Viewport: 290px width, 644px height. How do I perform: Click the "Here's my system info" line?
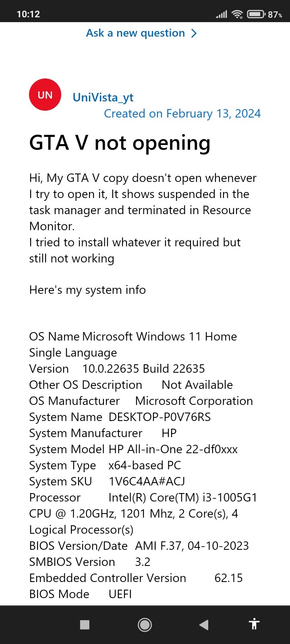(x=87, y=290)
